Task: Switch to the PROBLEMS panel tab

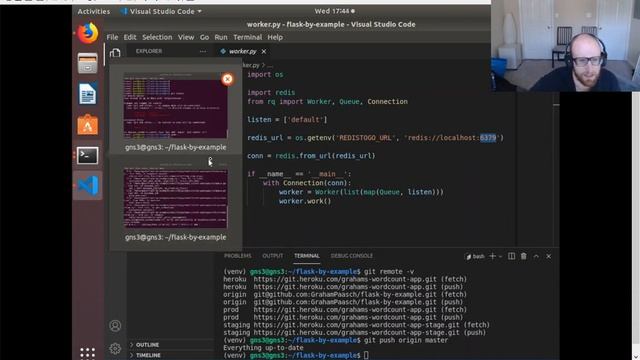Action: pos(238,256)
